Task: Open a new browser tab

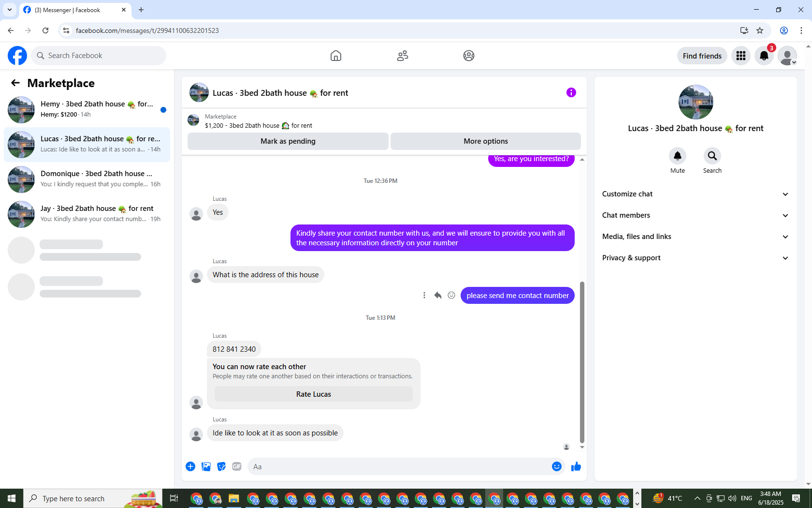Action: point(141,10)
